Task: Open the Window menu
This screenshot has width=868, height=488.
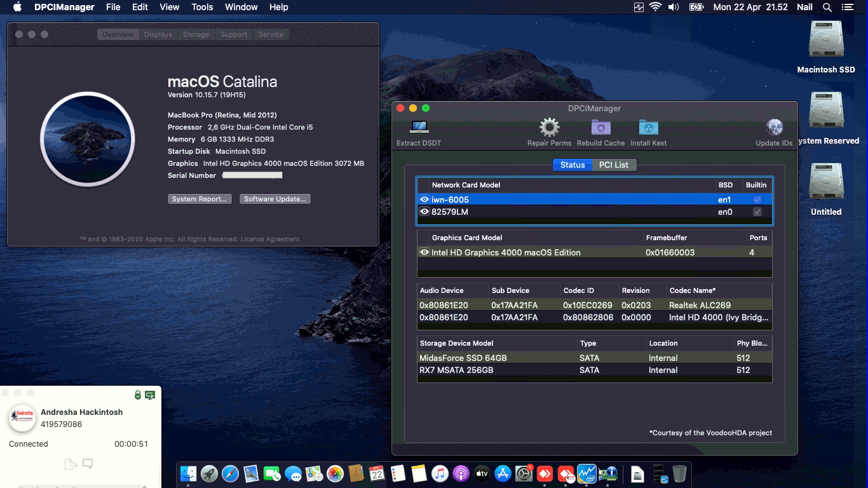Action: click(x=241, y=7)
